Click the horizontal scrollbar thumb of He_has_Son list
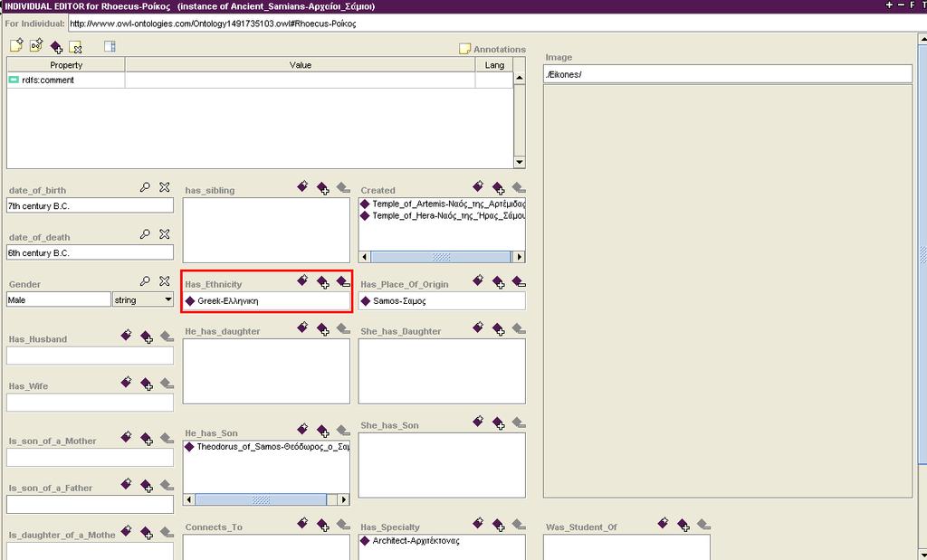 click(261, 499)
